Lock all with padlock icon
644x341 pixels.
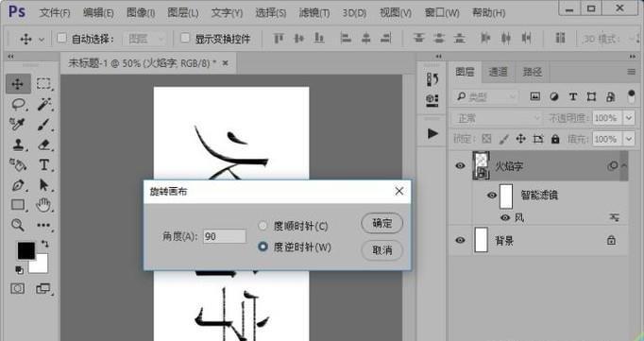pos(555,139)
